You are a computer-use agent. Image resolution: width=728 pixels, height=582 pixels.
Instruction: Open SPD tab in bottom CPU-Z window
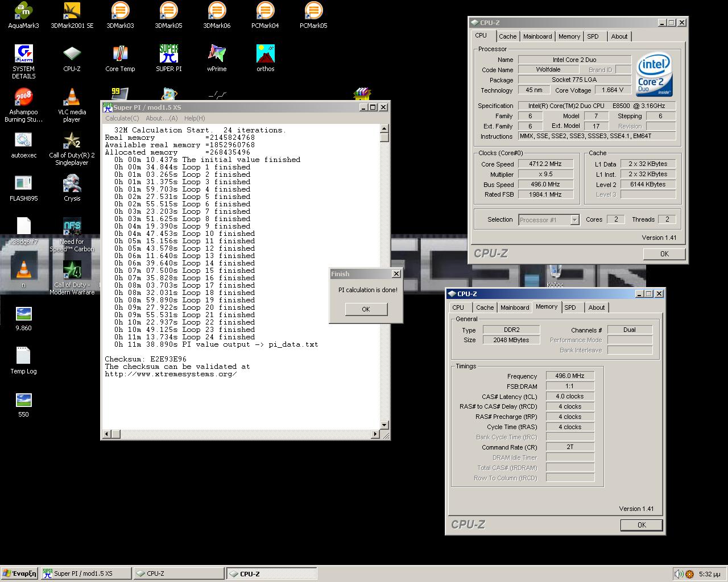click(570, 307)
